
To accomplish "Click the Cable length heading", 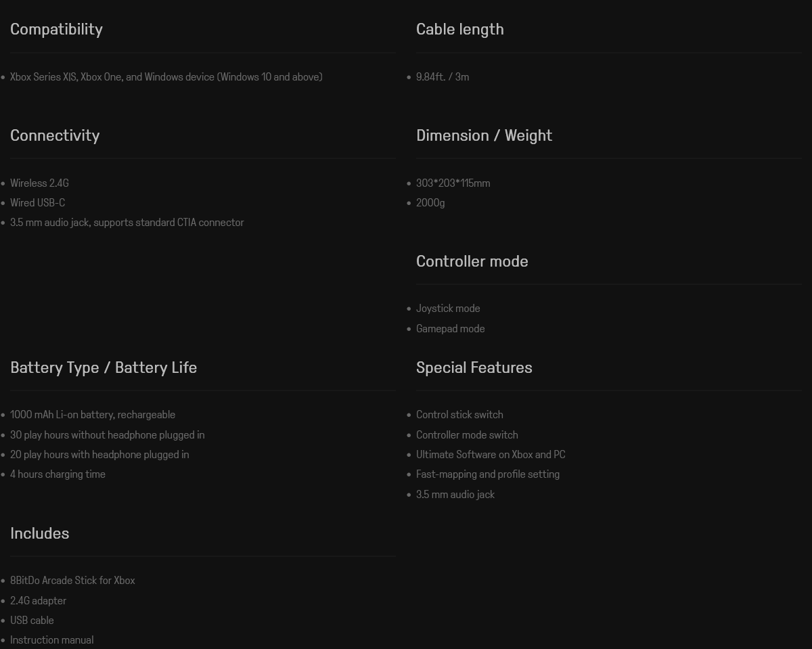I will (x=459, y=29).
